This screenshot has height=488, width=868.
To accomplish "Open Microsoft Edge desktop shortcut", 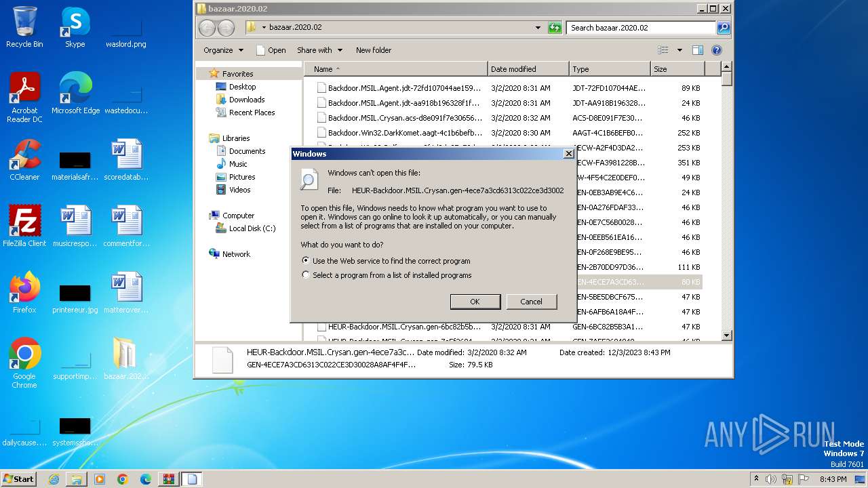I will [x=75, y=94].
